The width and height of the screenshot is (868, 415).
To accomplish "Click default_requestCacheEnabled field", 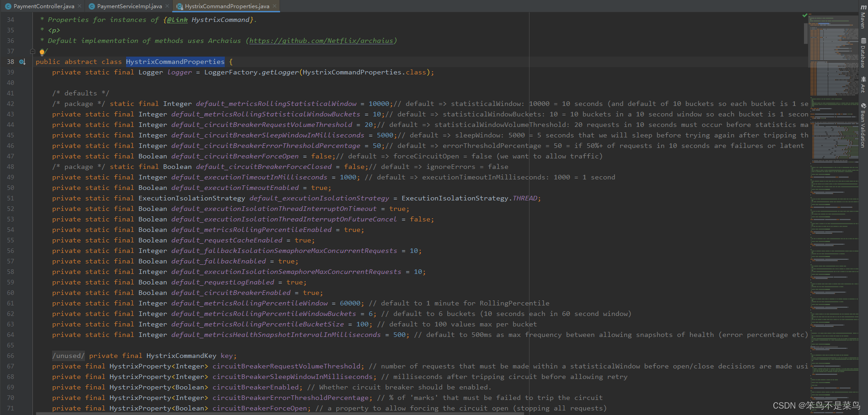I will pos(227,240).
